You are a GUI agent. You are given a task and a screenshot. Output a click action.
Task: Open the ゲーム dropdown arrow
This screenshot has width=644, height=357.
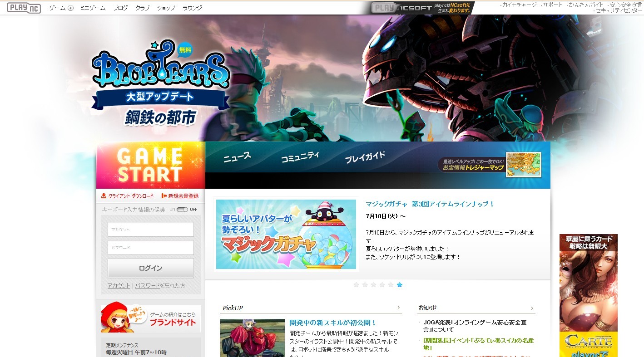pyautogui.click(x=70, y=8)
